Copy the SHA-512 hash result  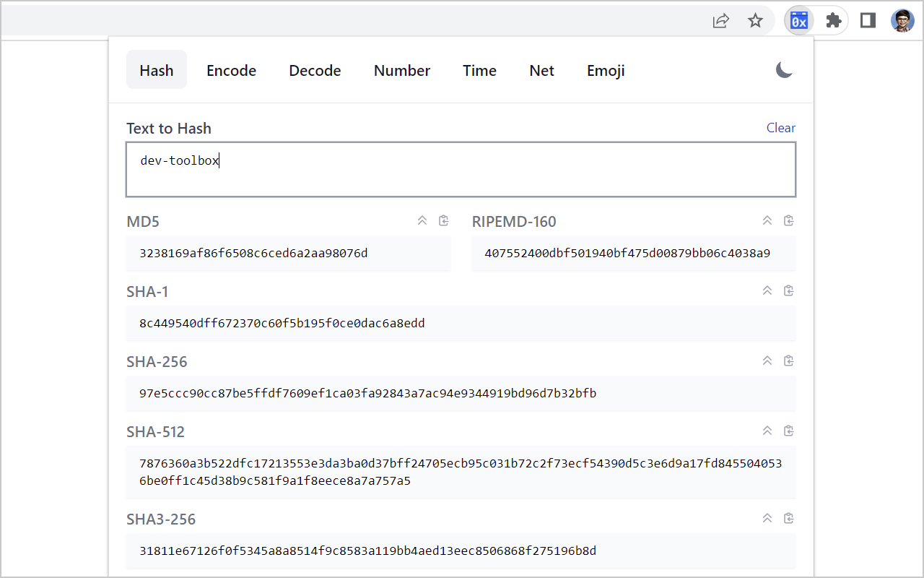788,431
